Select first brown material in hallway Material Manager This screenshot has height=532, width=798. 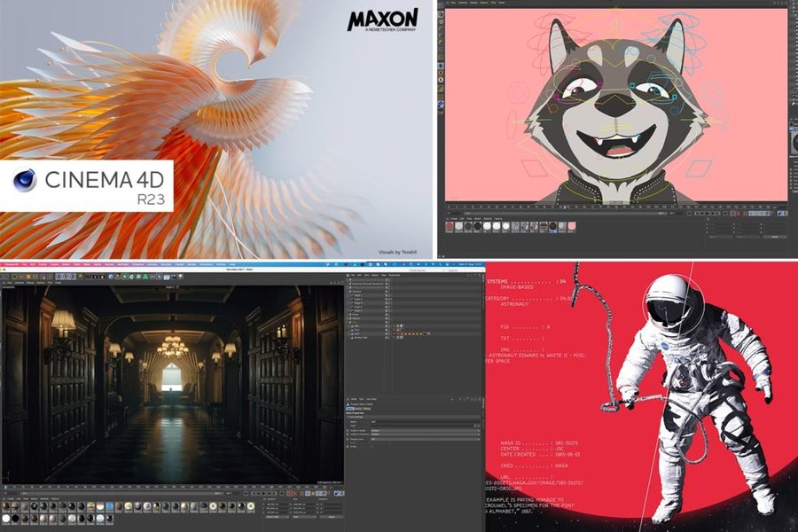5,506
